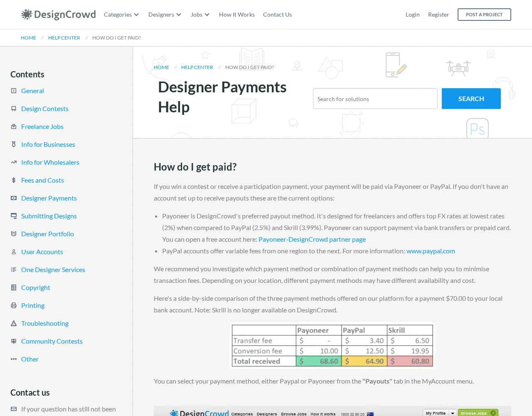The height and width of the screenshot is (416, 532).
Task: Click the Info for Wholesalers chart icon
Action: pos(14,162)
